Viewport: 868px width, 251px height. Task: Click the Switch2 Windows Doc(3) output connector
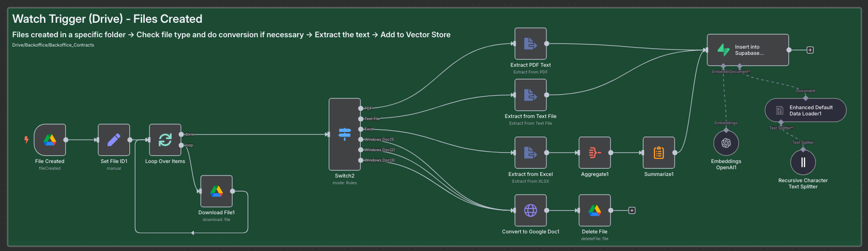[x=361, y=160]
